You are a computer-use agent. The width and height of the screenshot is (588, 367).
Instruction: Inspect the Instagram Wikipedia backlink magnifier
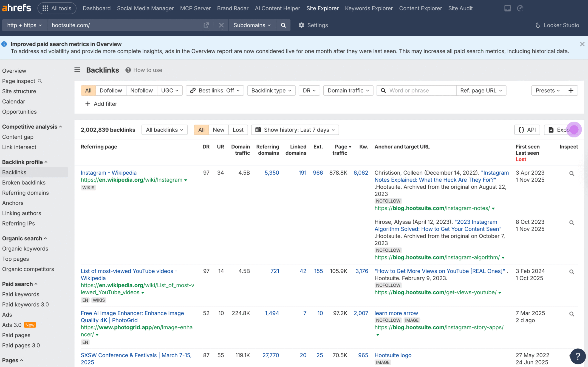point(571,174)
